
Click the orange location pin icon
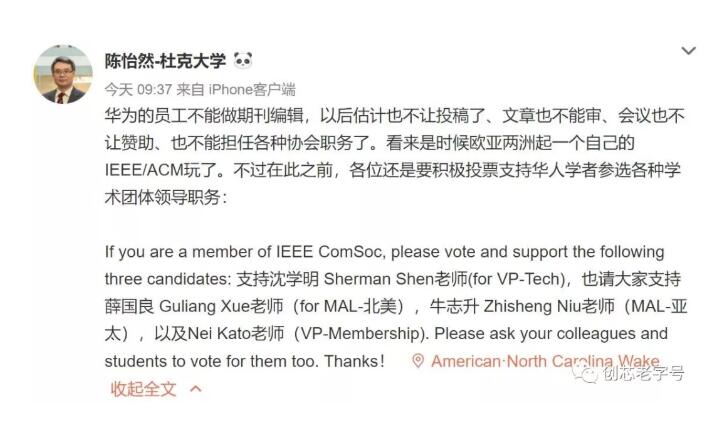click(418, 361)
